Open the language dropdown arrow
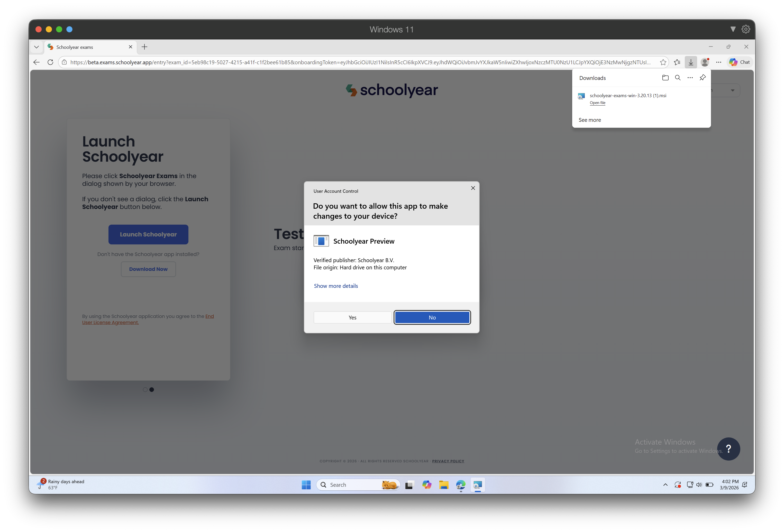784x532 pixels. [732, 90]
